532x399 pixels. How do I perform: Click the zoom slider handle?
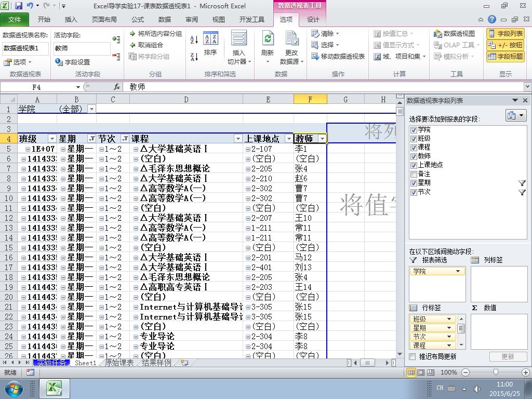(496, 373)
